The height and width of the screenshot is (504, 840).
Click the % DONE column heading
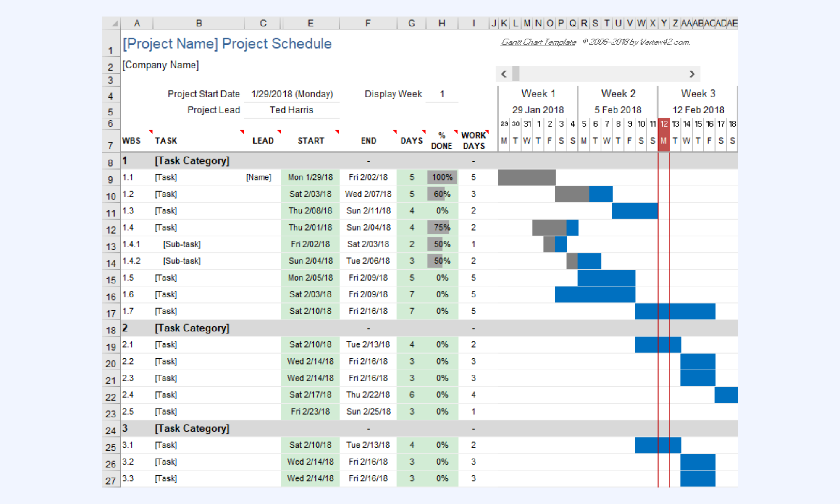tap(442, 141)
